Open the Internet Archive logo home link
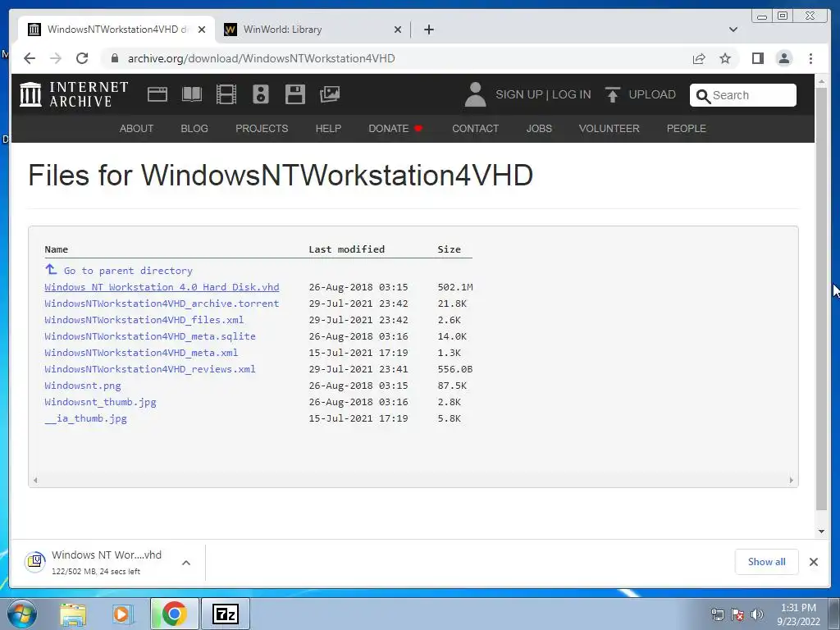840x630 pixels. tap(74, 94)
